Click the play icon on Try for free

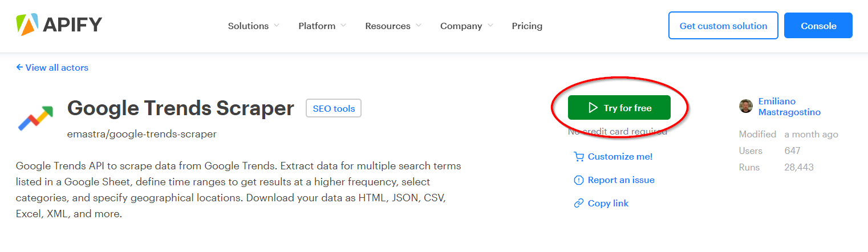click(593, 108)
